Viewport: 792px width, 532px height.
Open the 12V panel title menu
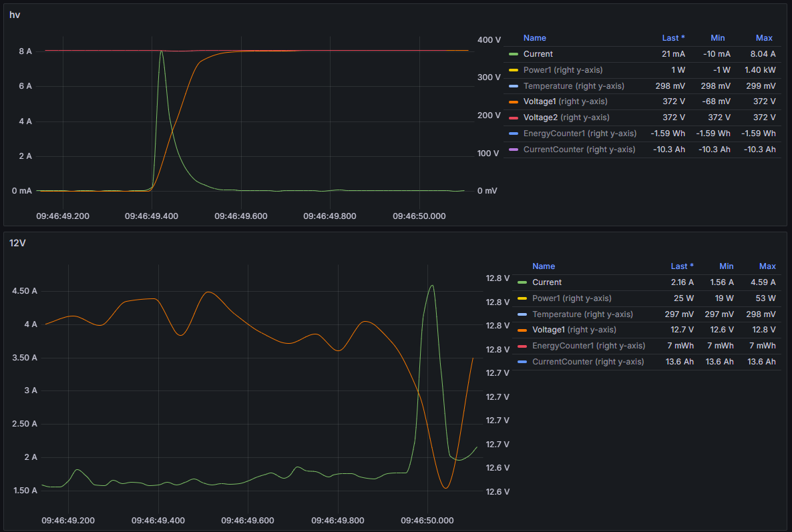17,243
